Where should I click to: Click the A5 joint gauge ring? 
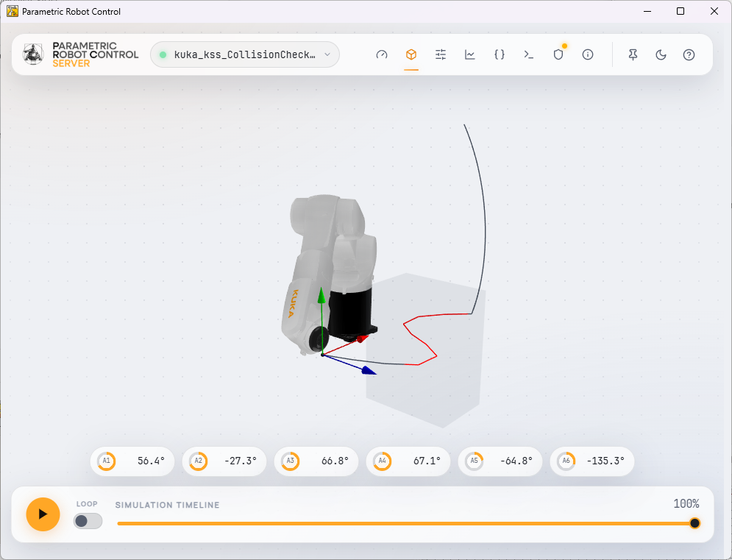click(x=475, y=461)
